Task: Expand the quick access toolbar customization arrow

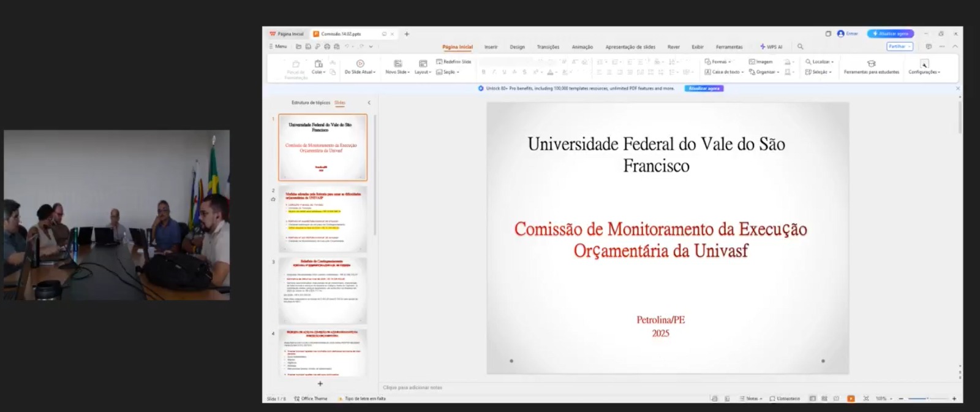Action: tap(371, 47)
